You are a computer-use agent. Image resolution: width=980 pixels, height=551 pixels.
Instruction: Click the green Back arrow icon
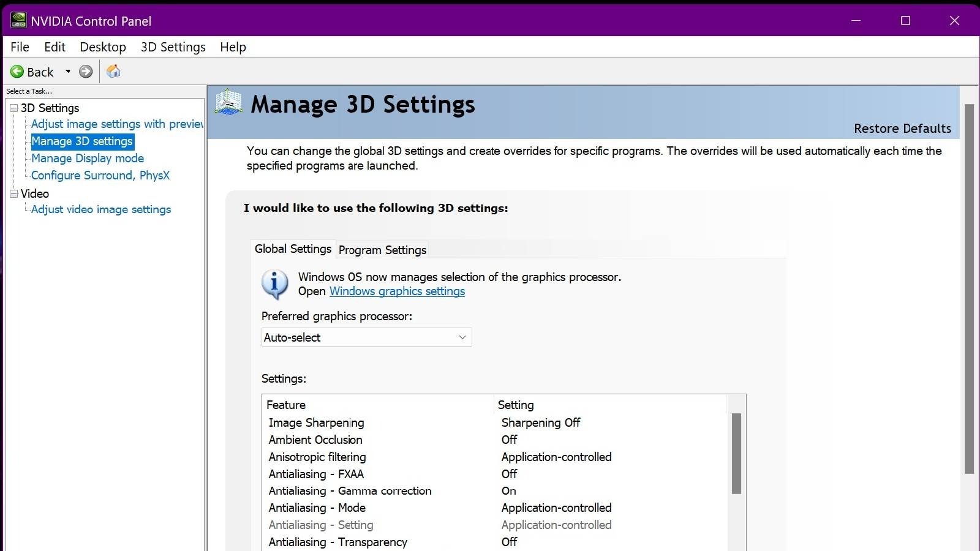click(17, 72)
